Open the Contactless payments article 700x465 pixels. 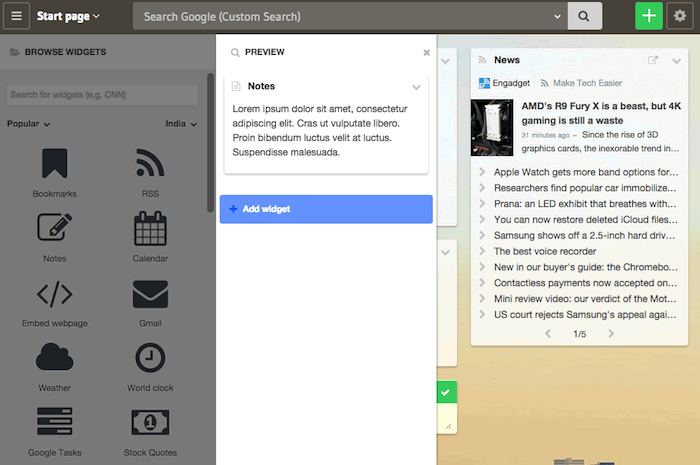tap(585, 283)
